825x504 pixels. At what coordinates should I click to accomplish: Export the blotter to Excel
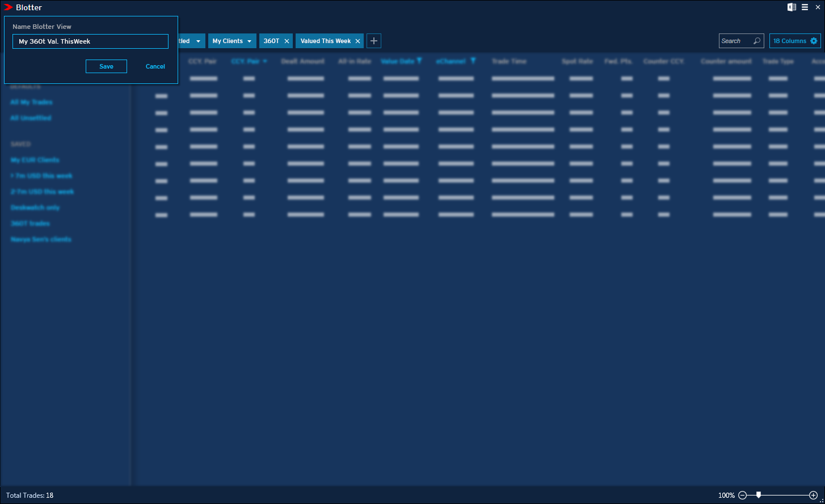792,7
